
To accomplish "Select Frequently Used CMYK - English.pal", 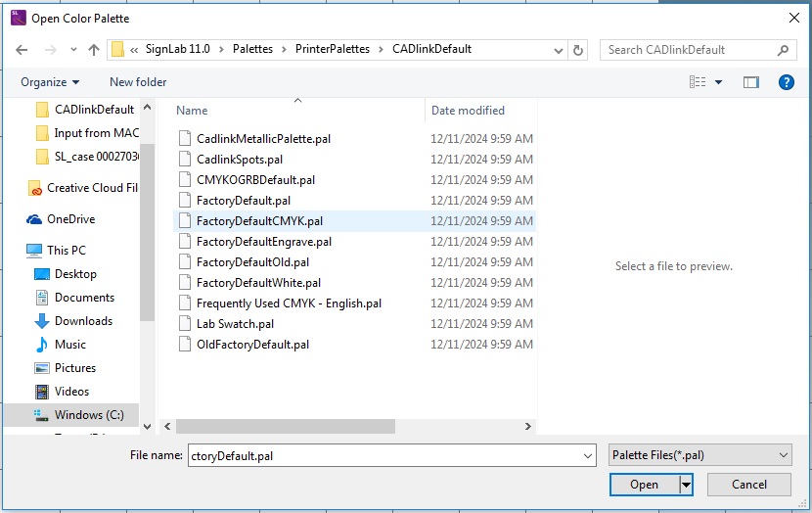I will (x=289, y=303).
